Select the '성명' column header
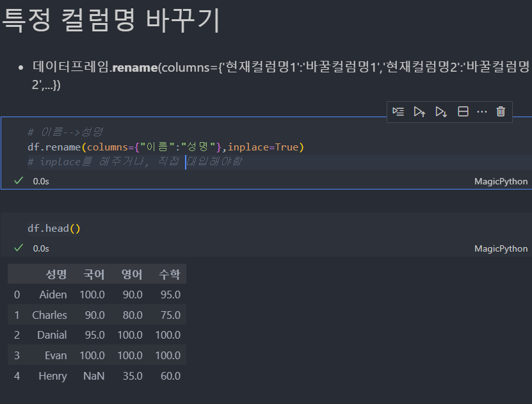532x404 pixels. click(56, 274)
